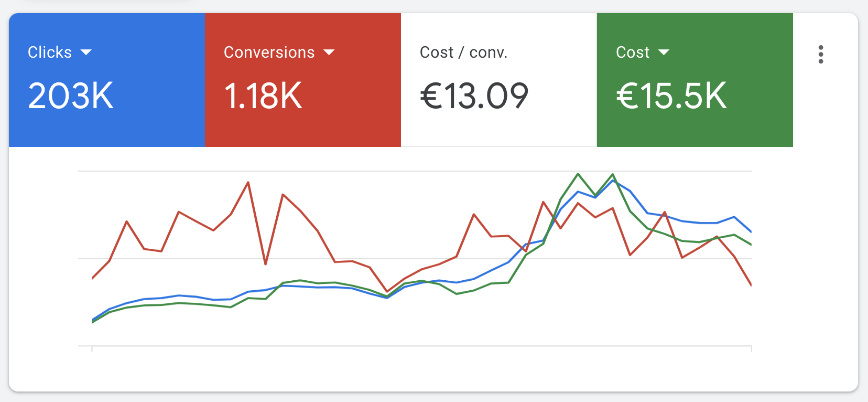868x402 pixels.
Task: Open the Conversions metric dropdown
Action: [330, 52]
